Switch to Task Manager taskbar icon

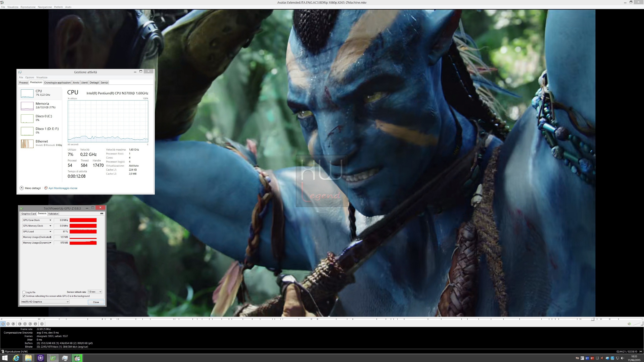click(65, 358)
